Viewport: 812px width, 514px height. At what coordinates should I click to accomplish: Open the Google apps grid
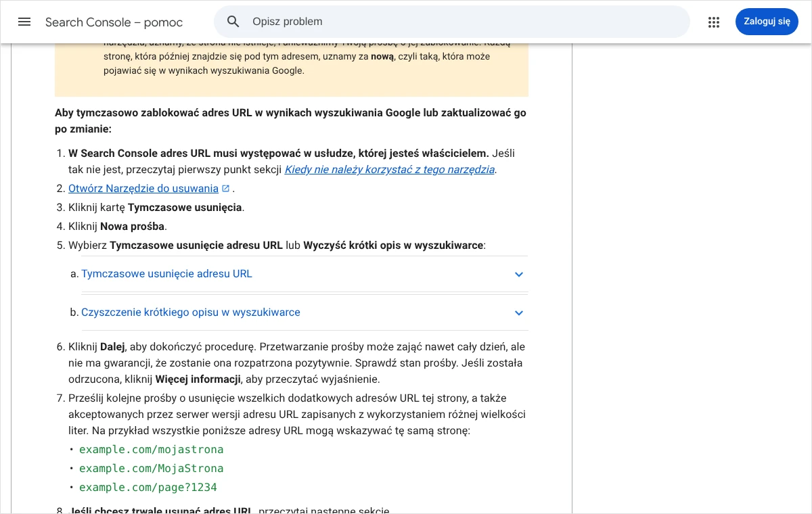point(714,22)
